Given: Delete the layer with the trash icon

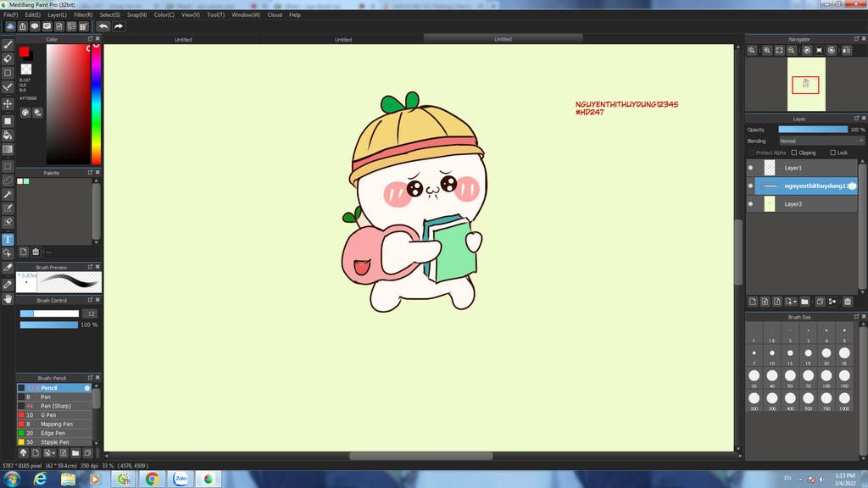Looking at the screenshot, I should pos(847,301).
